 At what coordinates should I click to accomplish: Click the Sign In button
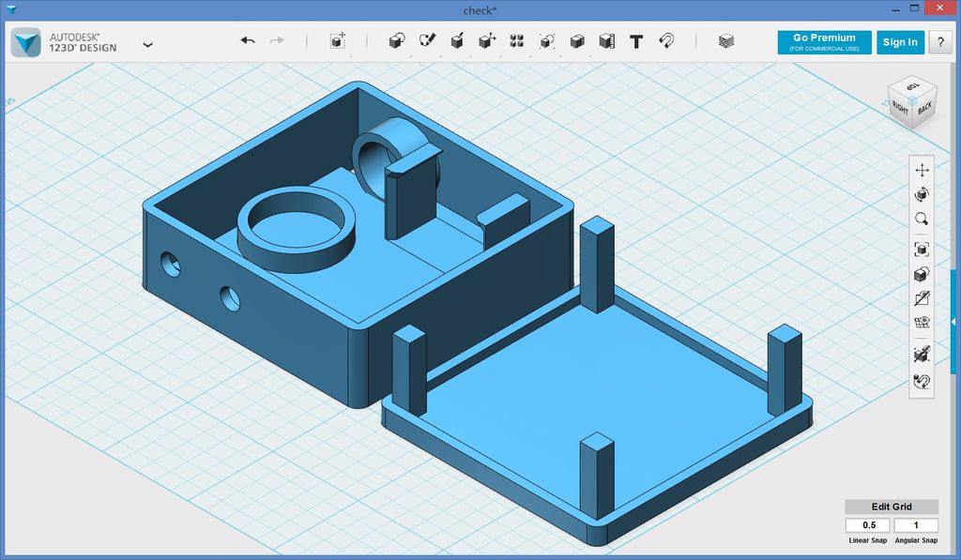(x=900, y=42)
